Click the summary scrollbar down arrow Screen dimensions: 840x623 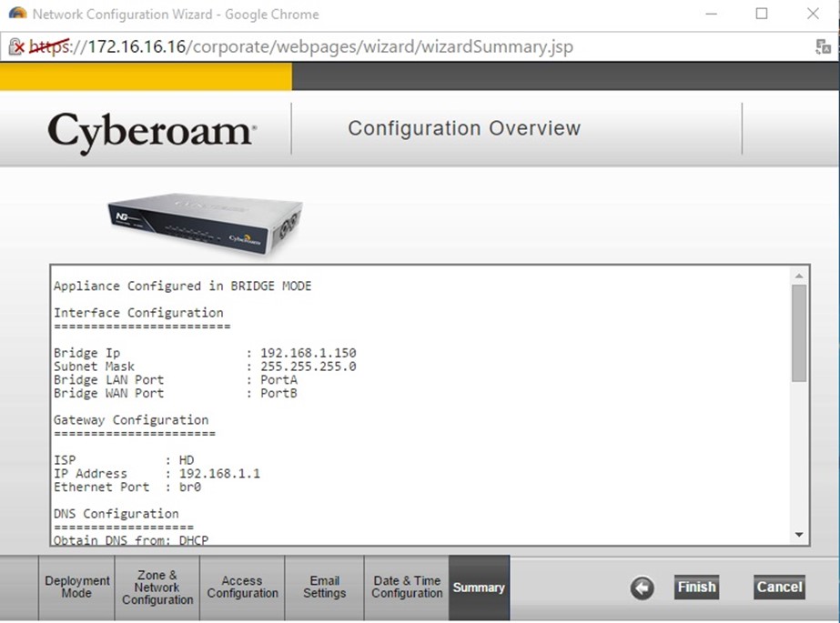799,535
